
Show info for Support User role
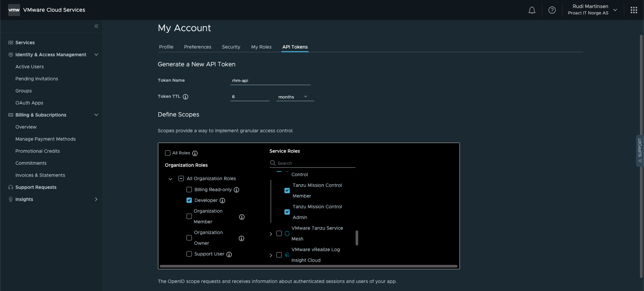(x=229, y=254)
